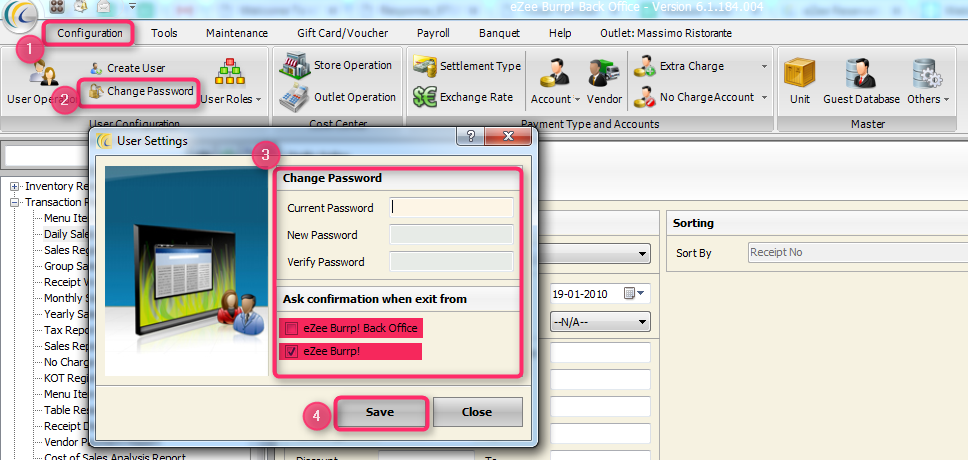The width and height of the screenshot is (968, 460).
Task: Select the Tax Report tree item
Action: point(67,330)
